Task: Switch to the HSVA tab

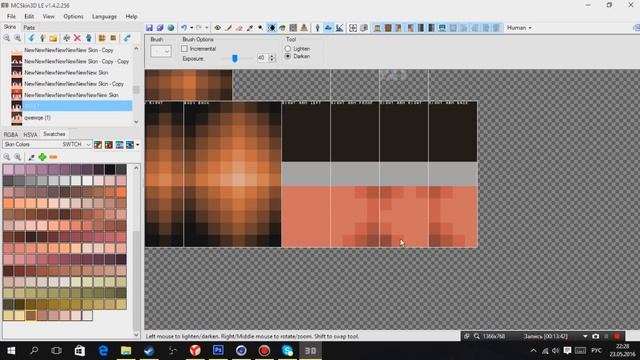Action: coord(30,134)
